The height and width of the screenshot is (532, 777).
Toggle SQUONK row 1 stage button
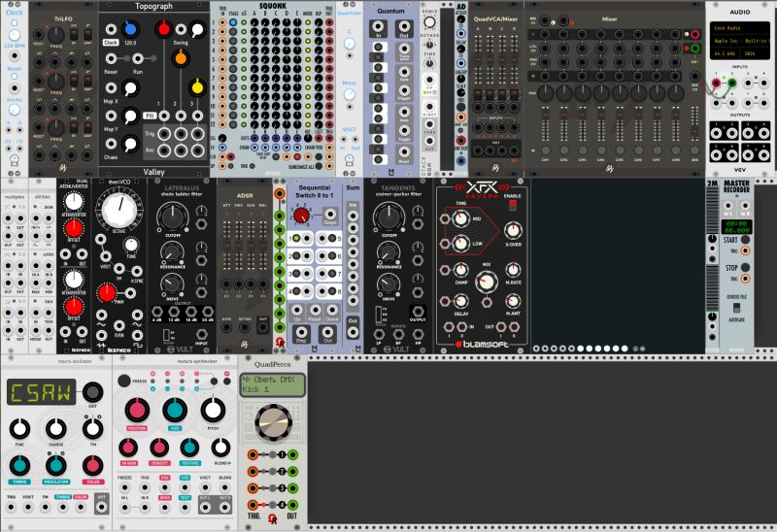233,22
